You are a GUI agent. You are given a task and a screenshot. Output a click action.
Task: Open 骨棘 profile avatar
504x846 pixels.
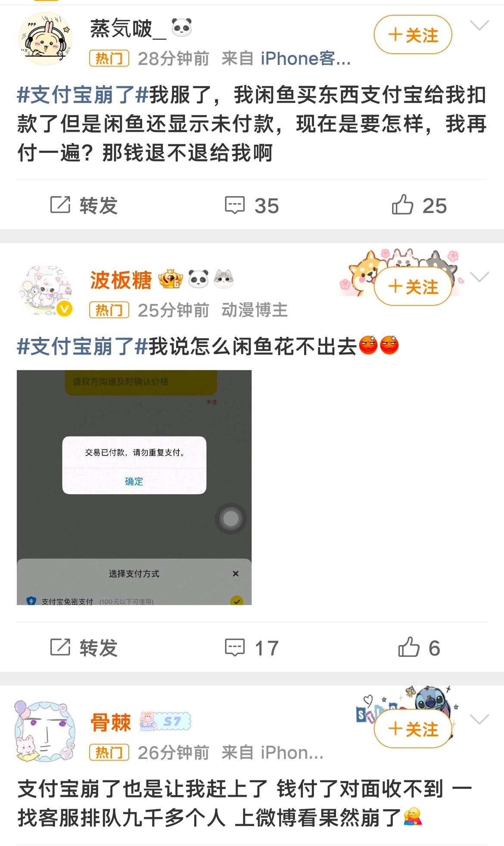point(46,732)
